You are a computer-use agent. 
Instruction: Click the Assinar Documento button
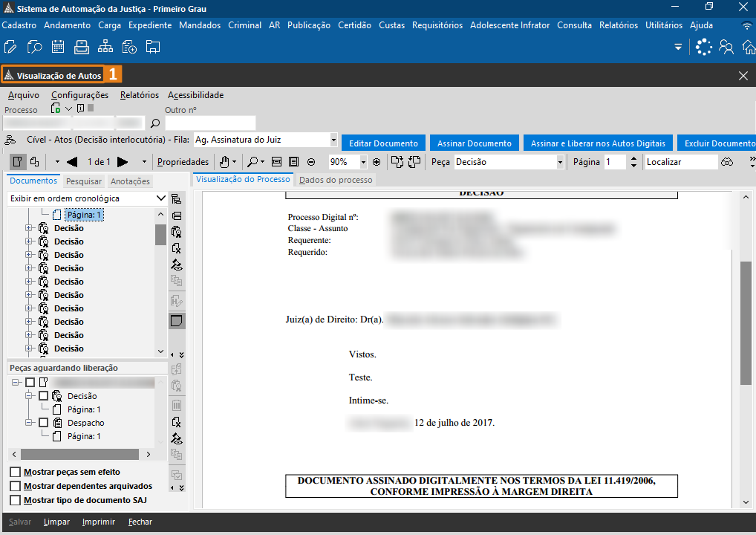pos(475,143)
